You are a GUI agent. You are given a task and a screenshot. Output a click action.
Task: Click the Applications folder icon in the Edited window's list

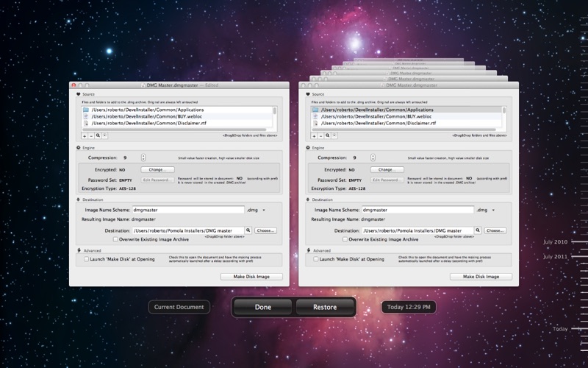coord(86,110)
